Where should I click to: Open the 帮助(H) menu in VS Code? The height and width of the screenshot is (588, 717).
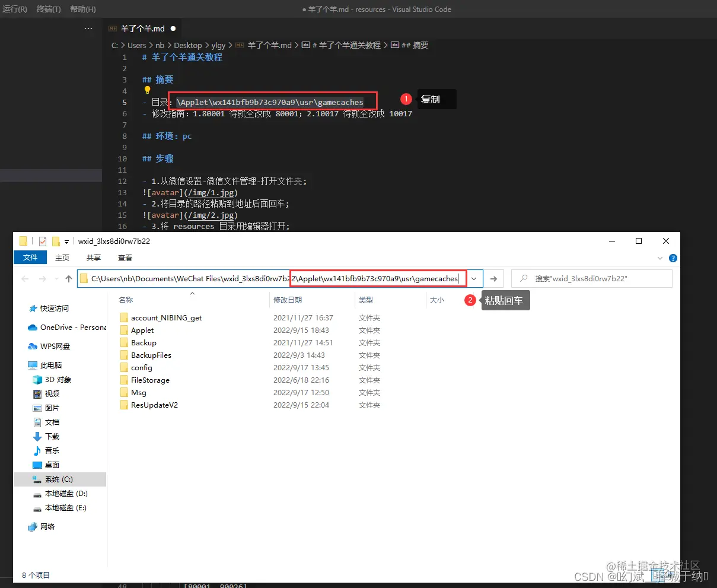point(82,9)
